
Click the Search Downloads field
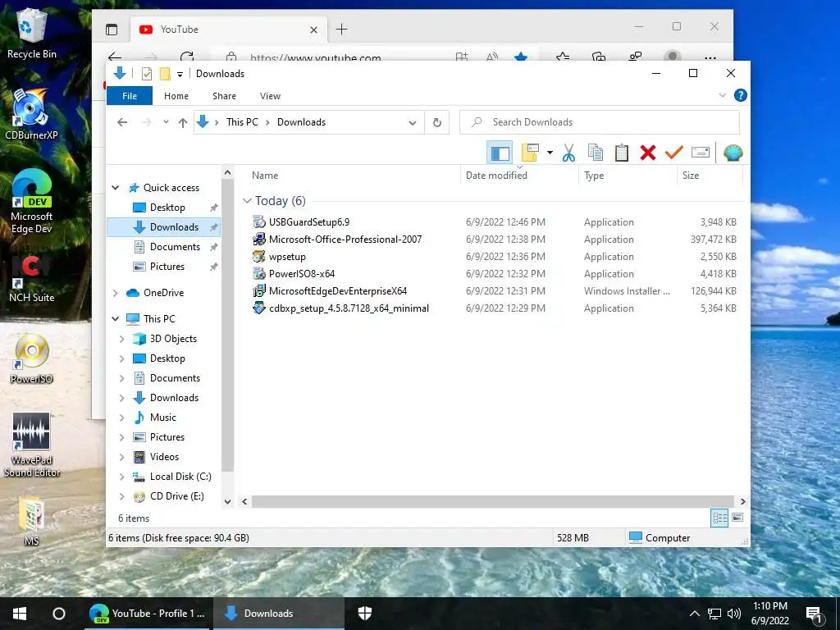(x=600, y=122)
